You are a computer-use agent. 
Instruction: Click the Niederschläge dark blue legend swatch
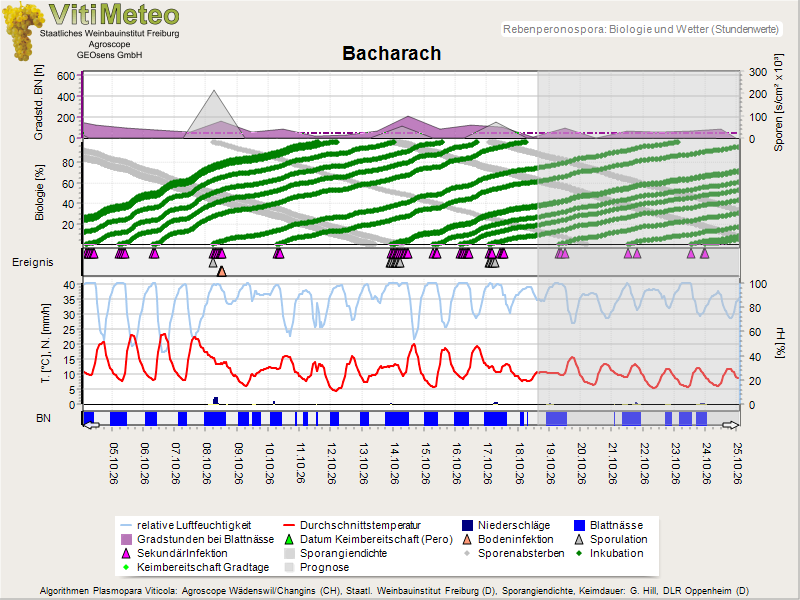click(x=467, y=525)
